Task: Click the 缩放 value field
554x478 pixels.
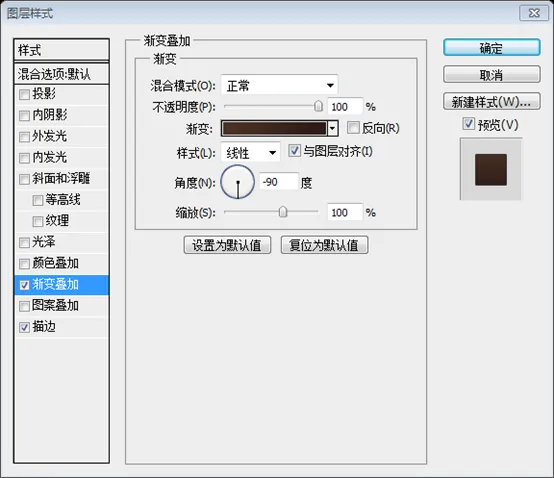Action: (x=345, y=212)
